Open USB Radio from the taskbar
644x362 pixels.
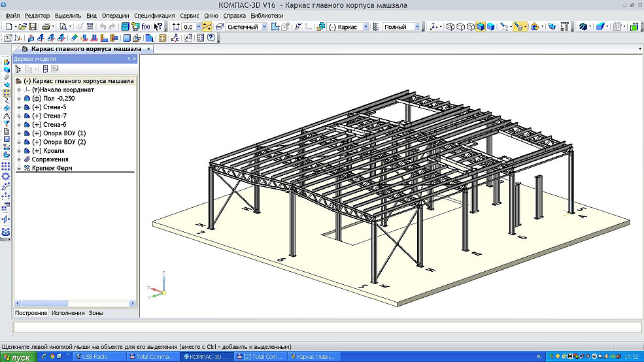(x=95, y=357)
